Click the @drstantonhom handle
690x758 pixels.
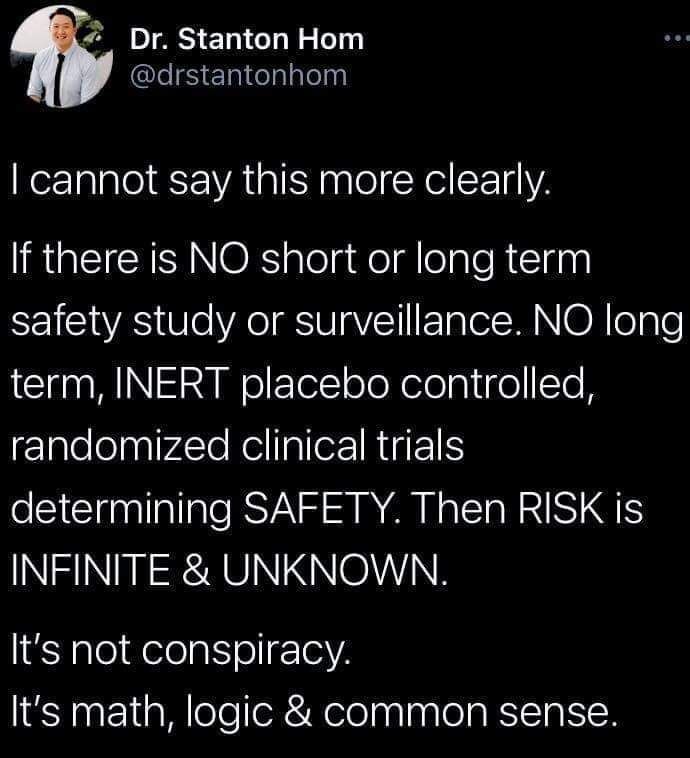tap(238, 75)
